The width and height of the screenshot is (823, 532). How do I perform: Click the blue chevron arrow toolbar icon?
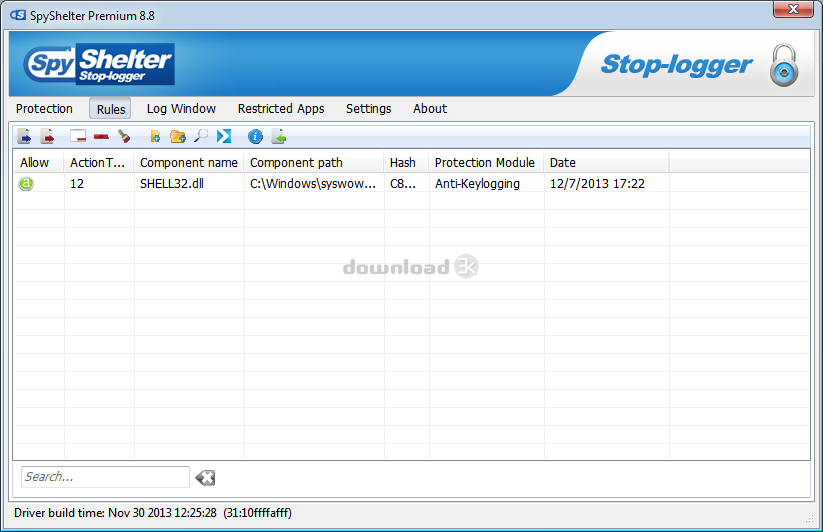point(224,136)
